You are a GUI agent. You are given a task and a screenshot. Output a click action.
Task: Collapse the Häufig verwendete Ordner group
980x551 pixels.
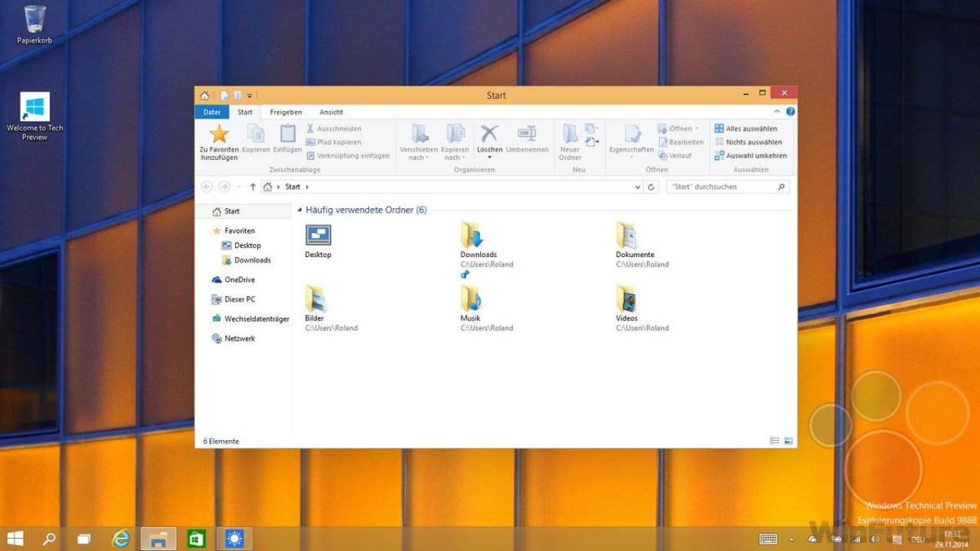[x=299, y=210]
